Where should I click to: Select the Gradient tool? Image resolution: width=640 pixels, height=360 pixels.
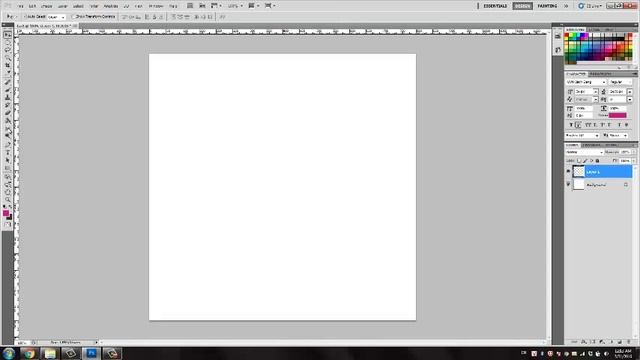pyautogui.click(x=7, y=120)
